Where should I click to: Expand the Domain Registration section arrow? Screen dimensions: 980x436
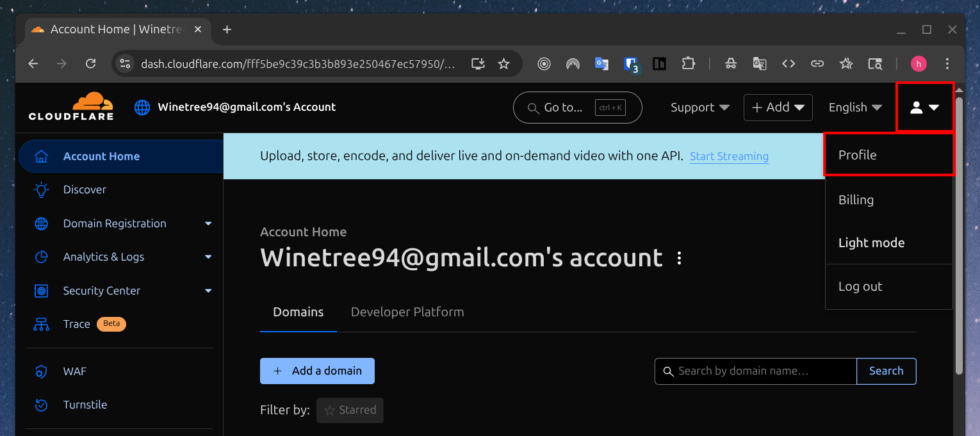(208, 223)
